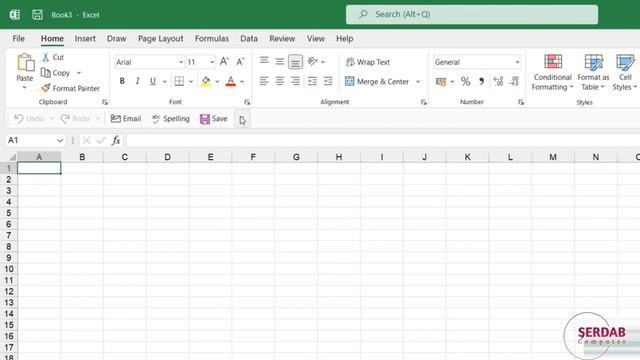Toggle Wrap Text
Screen dimensions: 640x360
point(368,62)
